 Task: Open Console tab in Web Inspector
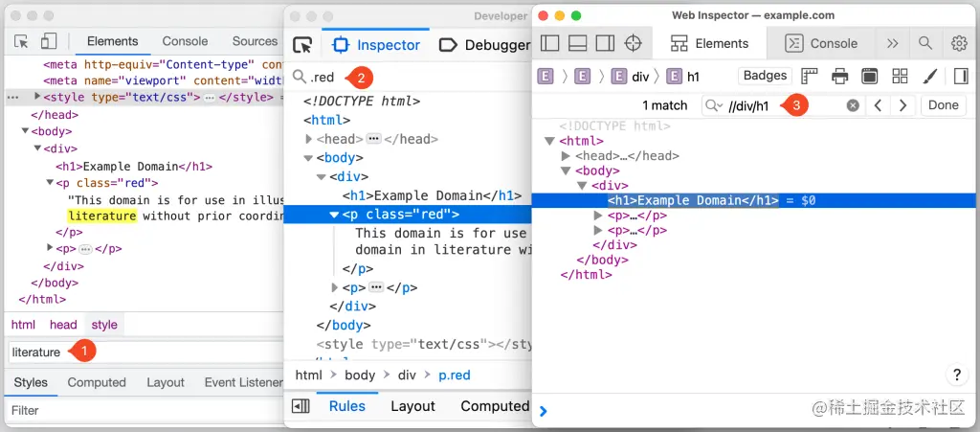[821, 43]
